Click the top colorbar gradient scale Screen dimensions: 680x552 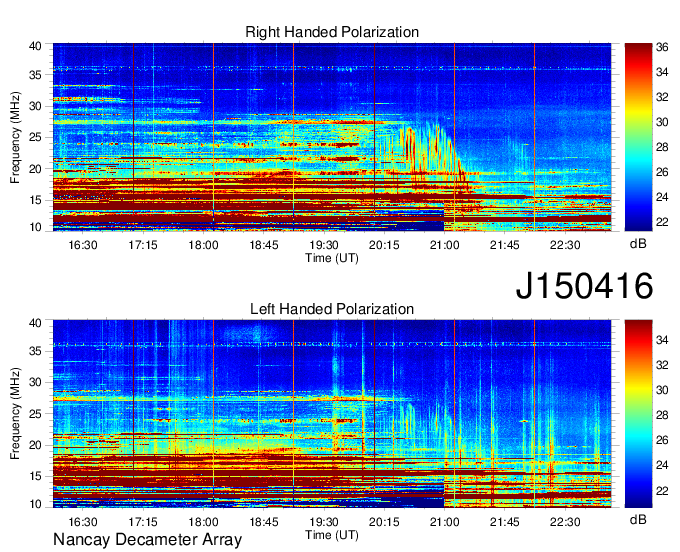tap(638, 137)
